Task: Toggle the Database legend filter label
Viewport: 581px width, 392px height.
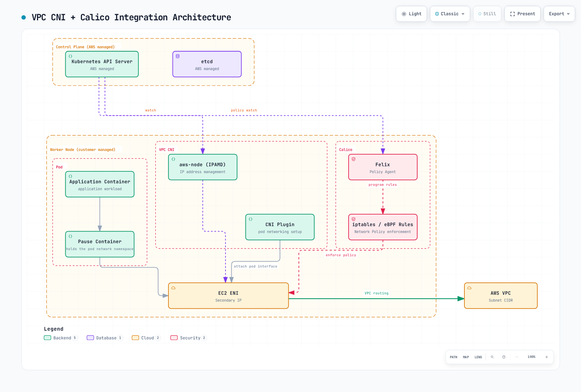Action: coord(106,338)
